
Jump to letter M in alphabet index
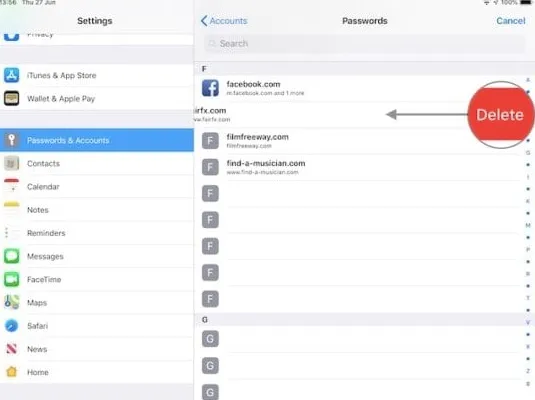[x=528, y=225]
